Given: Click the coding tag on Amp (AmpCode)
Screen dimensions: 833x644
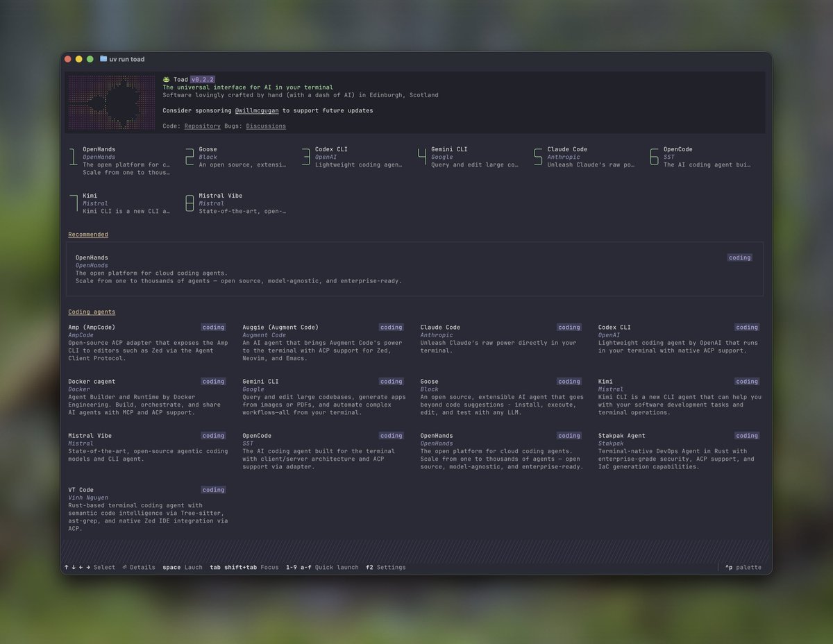Looking at the screenshot, I should [213, 328].
